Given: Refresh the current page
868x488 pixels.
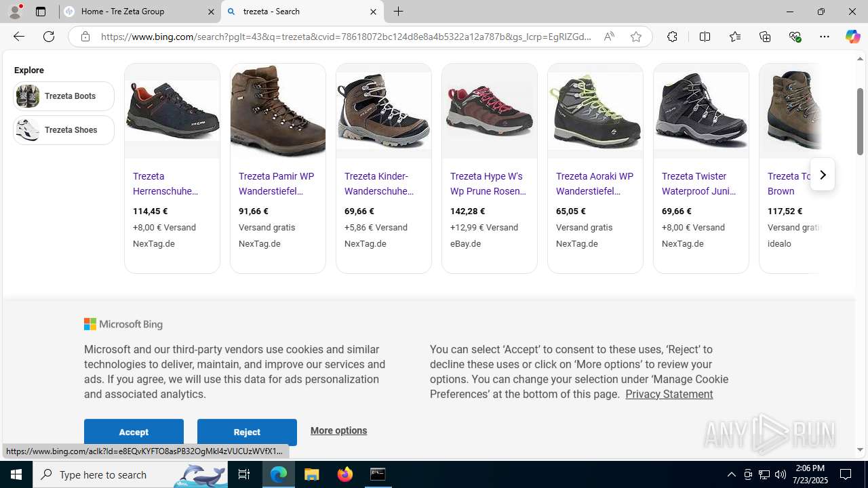Looking at the screenshot, I should pos(49,37).
